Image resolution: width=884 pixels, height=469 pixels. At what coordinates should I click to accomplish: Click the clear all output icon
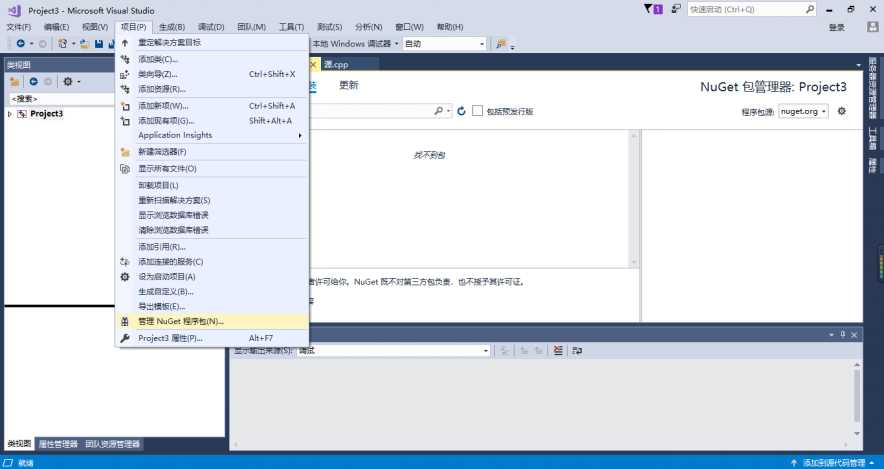click(x=558, y=351)
